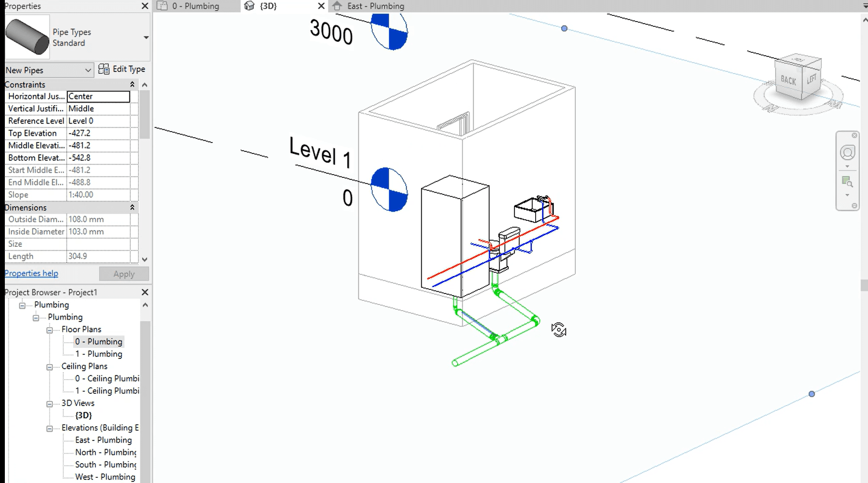Collapse the Dimensions section
The height and width of the screenshot is (483, 868).
click(x=132, y=207)
